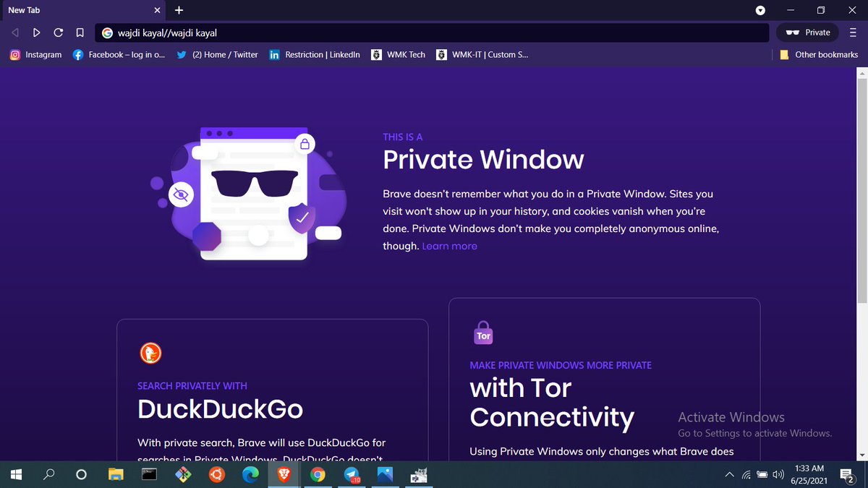The height and width of the screenshot is (488, 868).
Task: Click the DuckDuckGo logo icon
Action: pos(150,354)
